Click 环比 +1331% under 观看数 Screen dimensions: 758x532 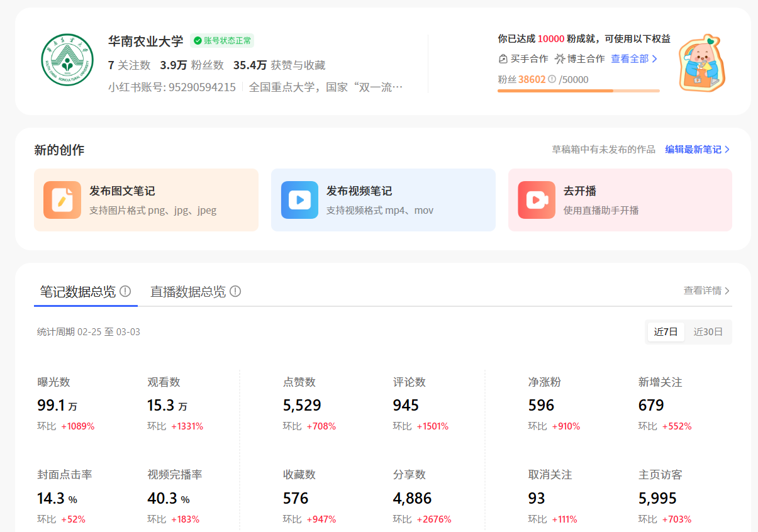(176, 426)
